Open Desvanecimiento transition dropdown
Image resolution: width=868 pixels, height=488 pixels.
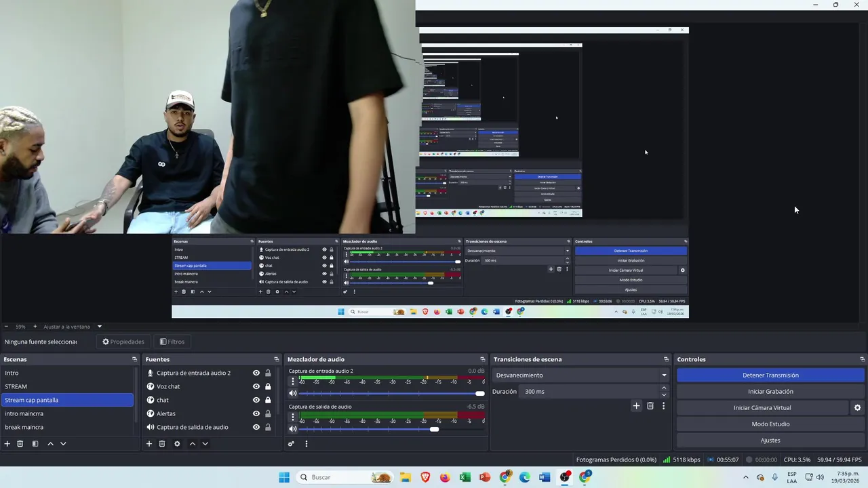581,375
